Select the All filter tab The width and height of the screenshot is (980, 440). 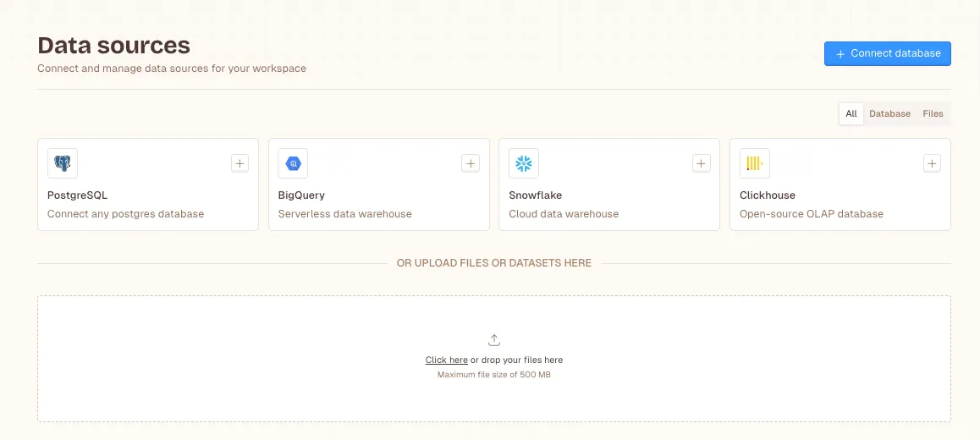851,113
